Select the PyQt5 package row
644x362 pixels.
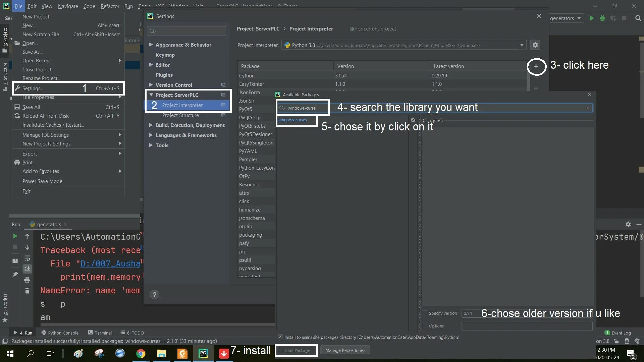click(257, 109)
